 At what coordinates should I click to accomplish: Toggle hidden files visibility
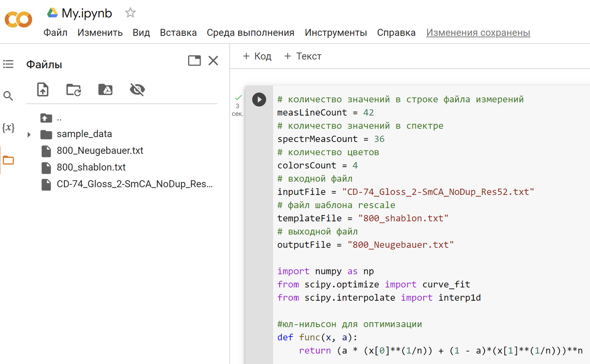point(137,90)
